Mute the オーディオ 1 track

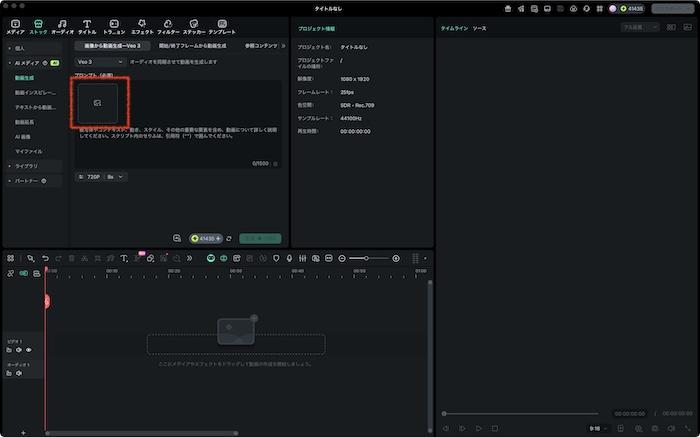tap(18, 373)
